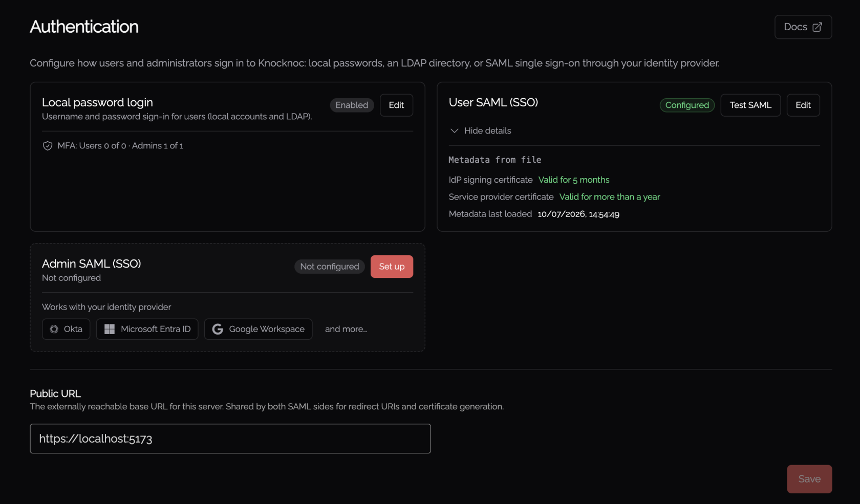The height and width of the screenshot is (504, 860).
Task: Click the Google Workspace G logo
Action: click(x=218, y=329)
